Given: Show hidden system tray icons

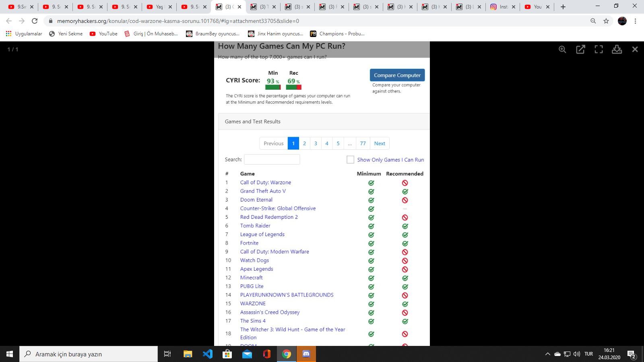Looking at the screenshot, I should click(548, 354).
